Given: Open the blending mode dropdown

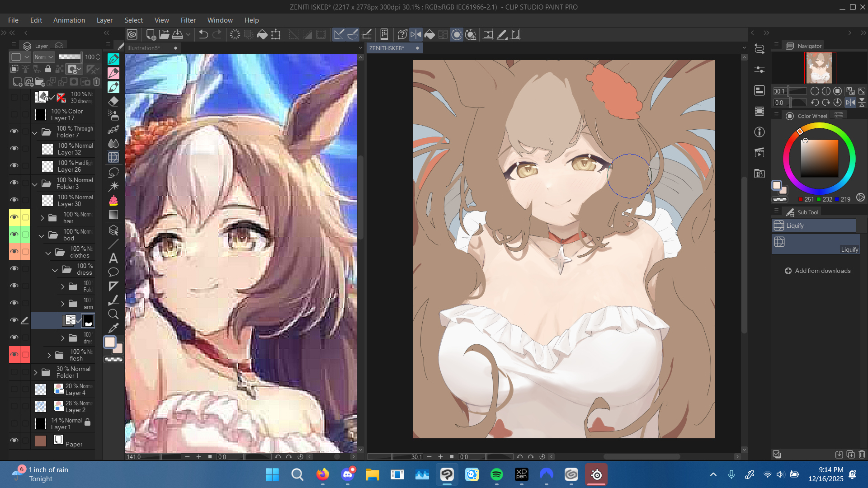Looking at the screenshot, I should (44, 57).
